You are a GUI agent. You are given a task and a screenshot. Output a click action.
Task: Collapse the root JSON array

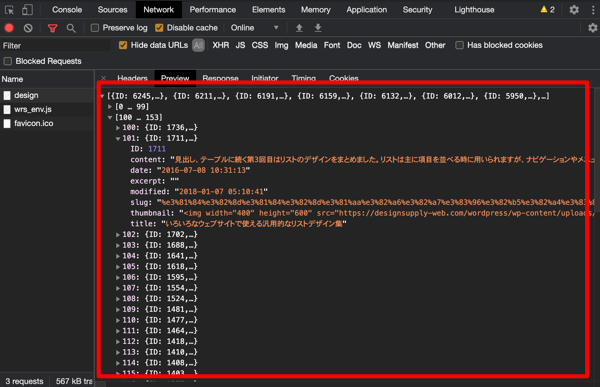point(102,96)
